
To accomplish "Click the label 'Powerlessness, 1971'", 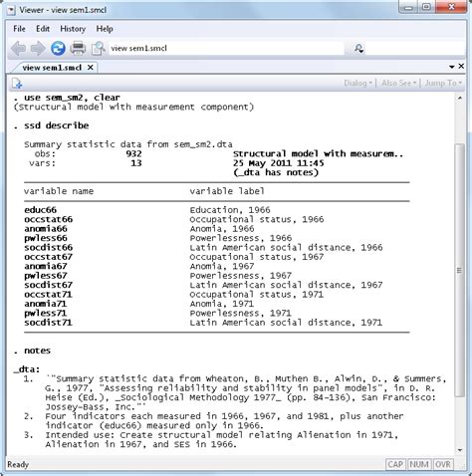I will [x=240, y=314].
